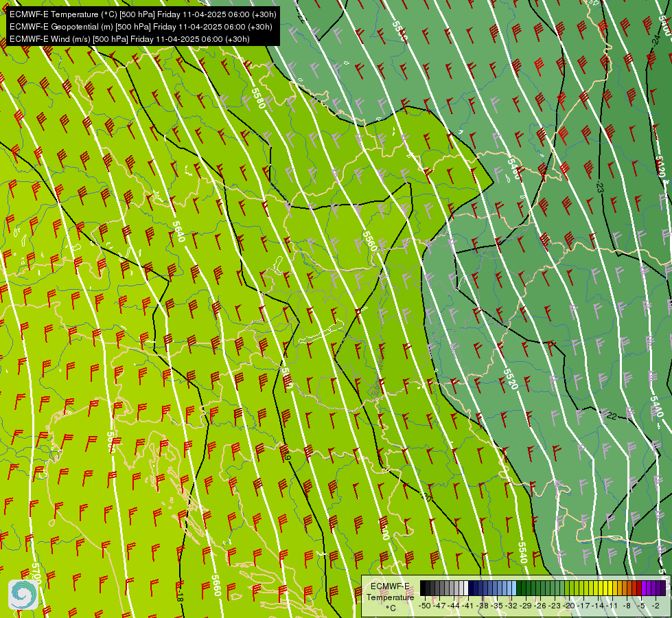Click the -26 legend tick label
Screen dimensions: 672x618
coord(540,606)
